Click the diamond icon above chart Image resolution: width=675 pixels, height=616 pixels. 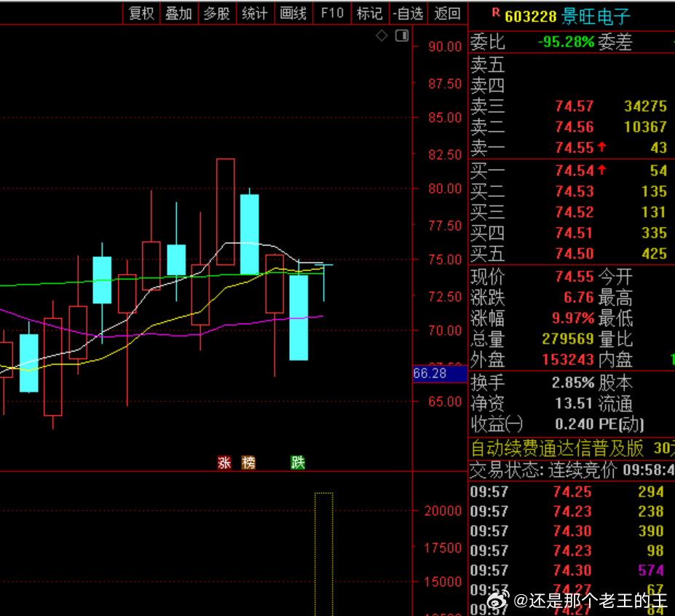pyautogui.click(x=382, y=36)
